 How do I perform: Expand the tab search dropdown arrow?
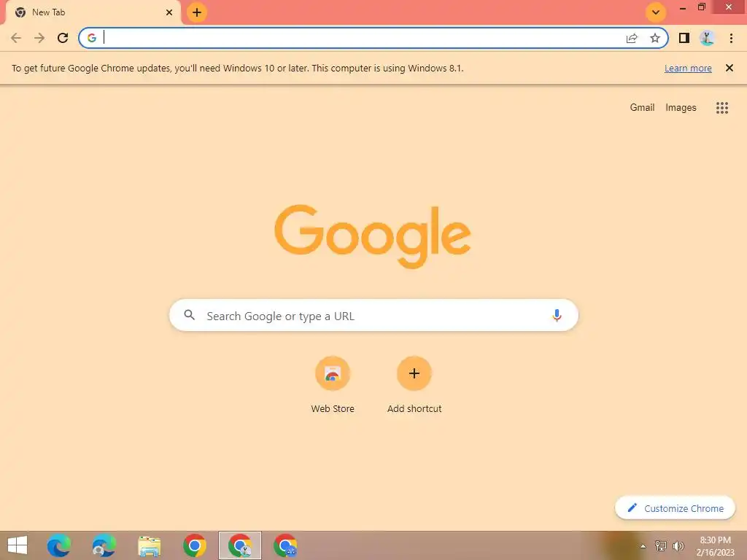tap(656, 12)
